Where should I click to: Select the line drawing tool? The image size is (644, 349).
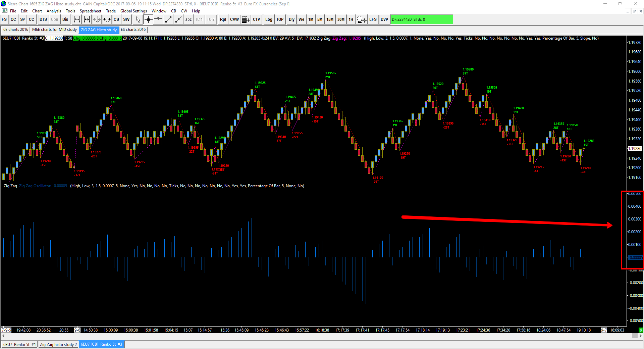point(168,19)
